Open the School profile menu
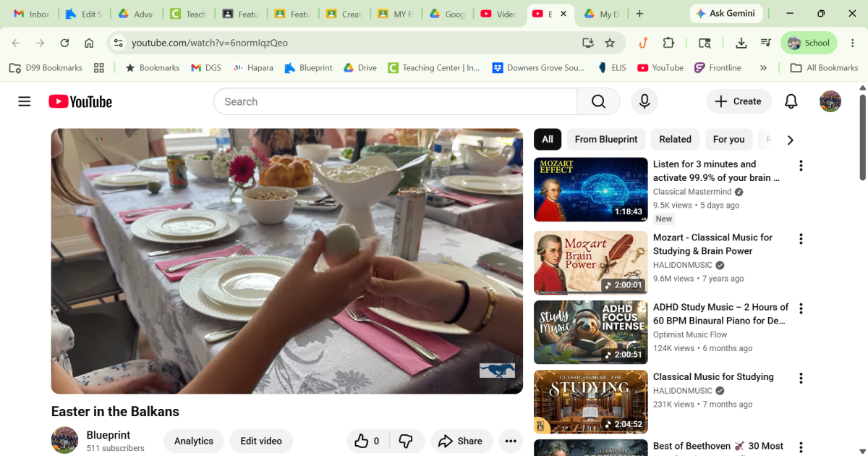The image size is (868, 456). pos(809,43)
